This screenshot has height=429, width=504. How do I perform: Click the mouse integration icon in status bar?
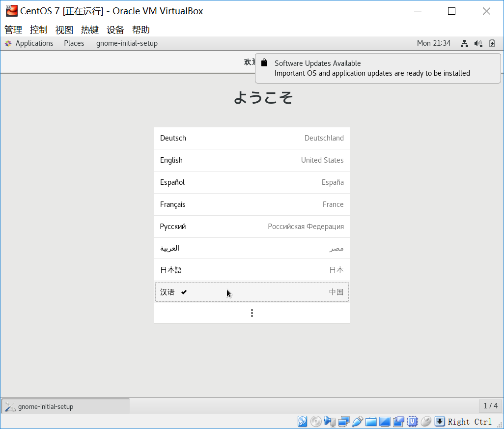(x=426, y=421)
